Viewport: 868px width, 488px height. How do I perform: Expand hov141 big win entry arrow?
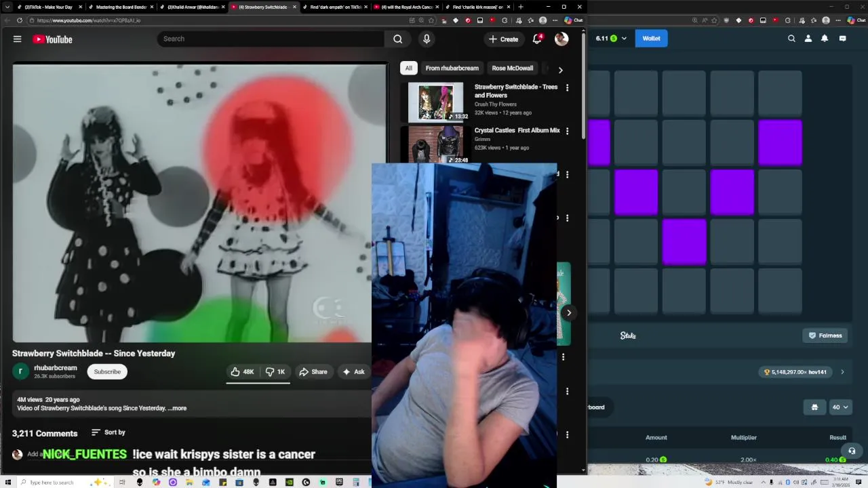pyautogui.click(x=842, y=372)
